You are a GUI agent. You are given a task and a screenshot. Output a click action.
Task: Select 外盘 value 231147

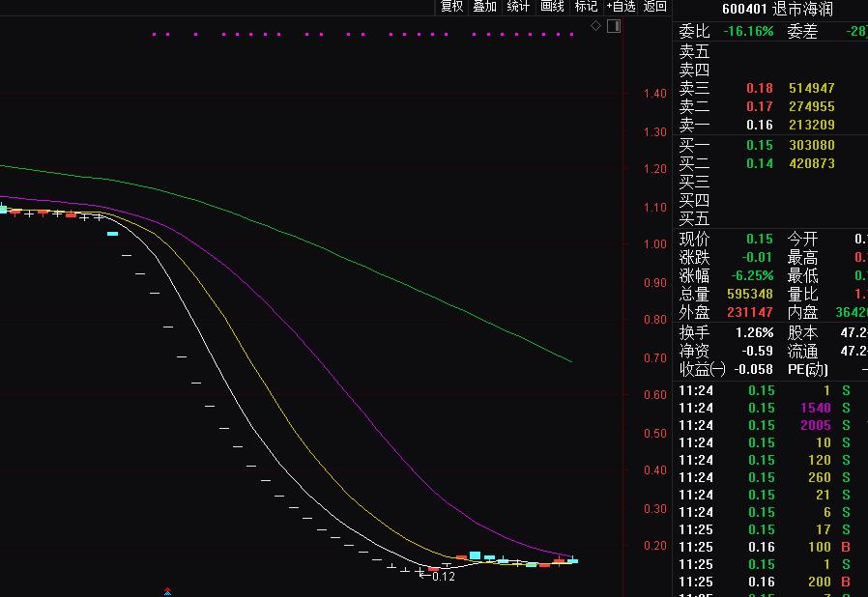[x=749, y=312]
